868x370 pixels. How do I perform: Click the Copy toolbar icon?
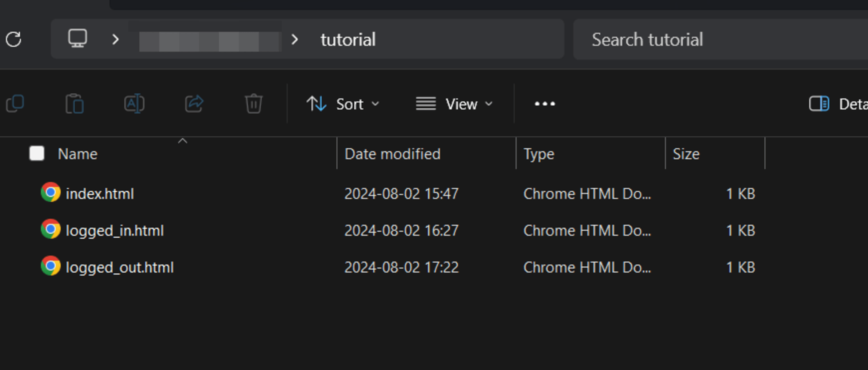point(15,104)
